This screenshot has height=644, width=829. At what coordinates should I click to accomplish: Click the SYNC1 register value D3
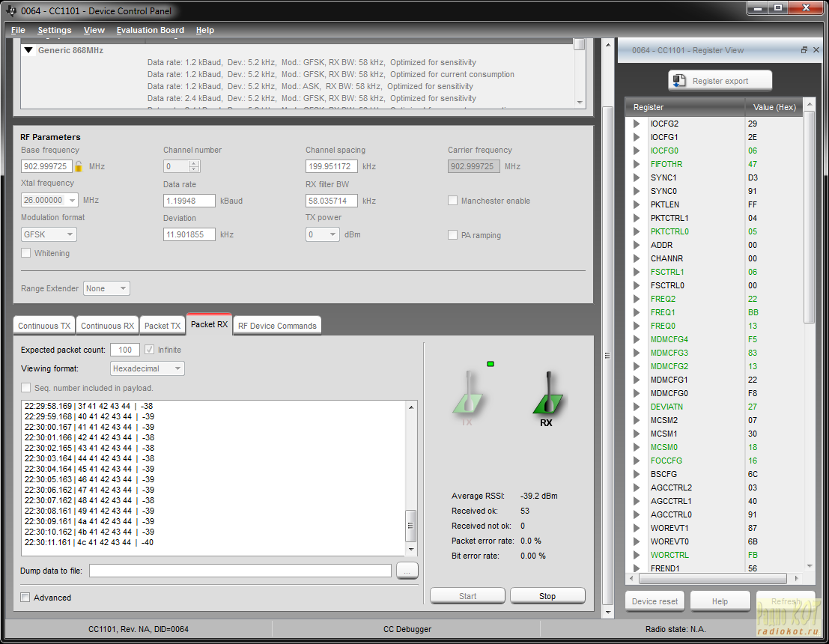(x=753, y=177)
